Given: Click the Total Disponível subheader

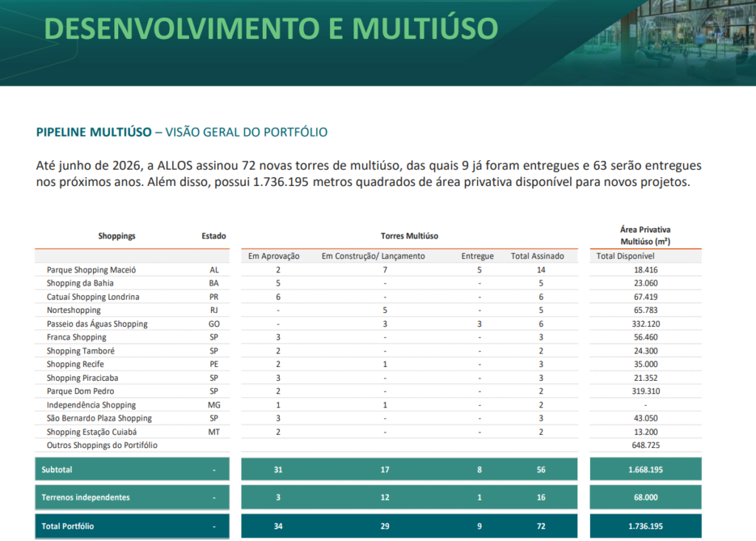Looking at the screenshot, I should pos(625,256).
